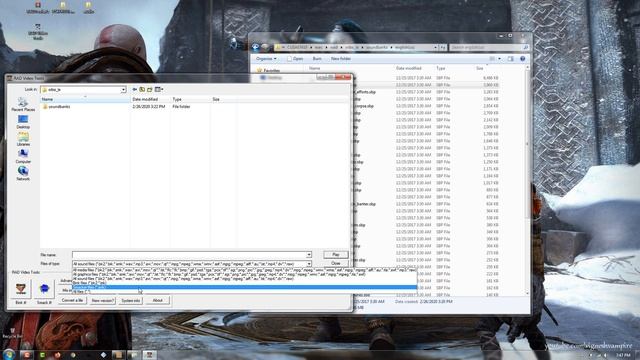
Task: Click the Play button
Action: pos(336,255)
